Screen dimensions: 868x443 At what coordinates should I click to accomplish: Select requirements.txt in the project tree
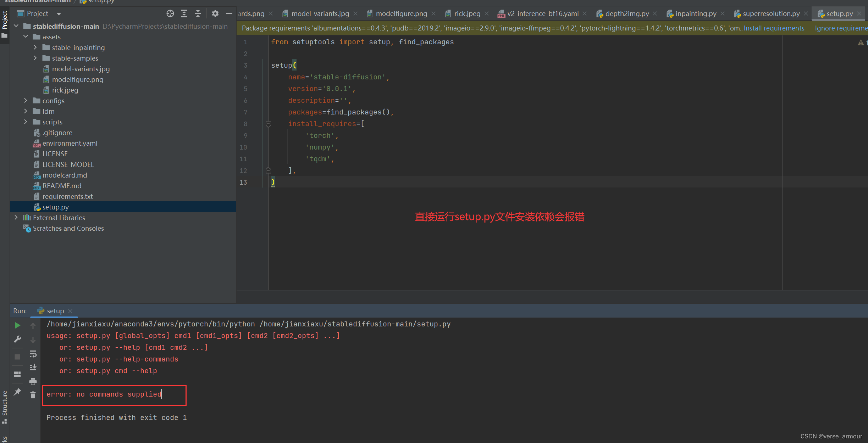(67, 196)
